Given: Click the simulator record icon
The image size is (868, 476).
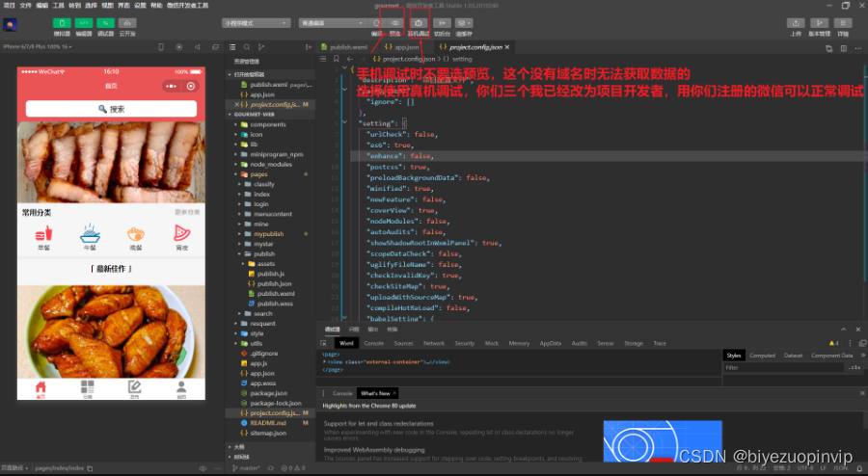Looking at the screenshot, I should pyautogui.click(x=178, y=47).
